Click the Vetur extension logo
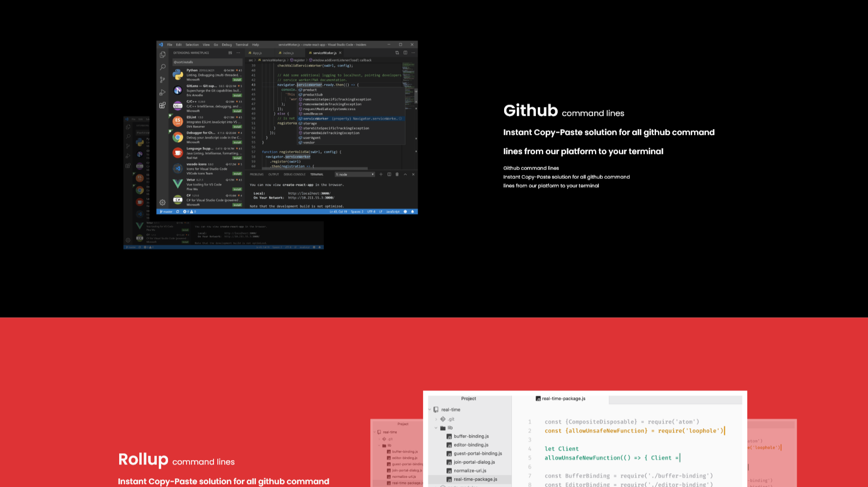Screen dimensions: 868x487 click(x=178, y=184)
